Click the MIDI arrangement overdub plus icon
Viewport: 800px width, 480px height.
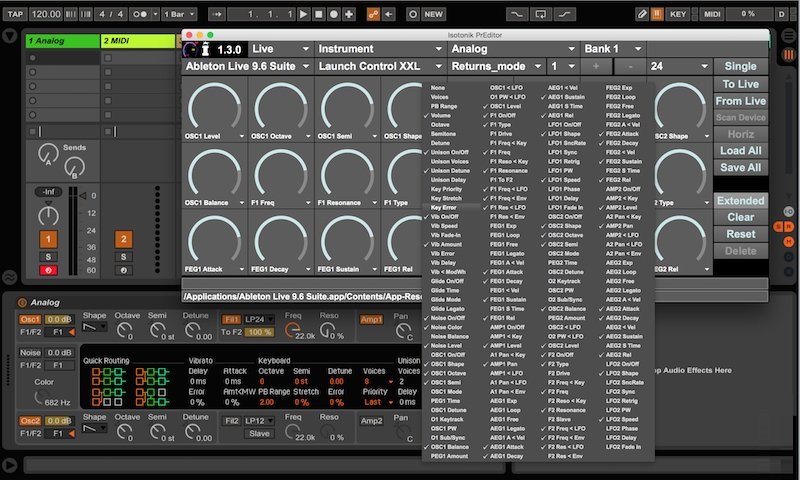[x=349, y=14]
